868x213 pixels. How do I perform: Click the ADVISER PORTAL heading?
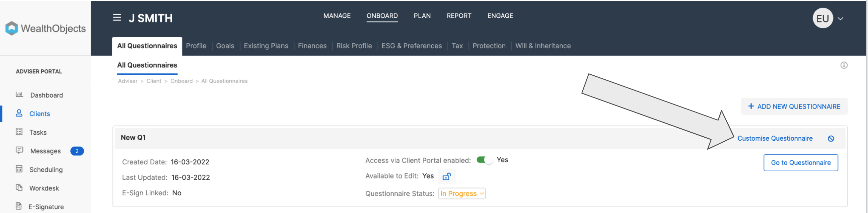39,71
